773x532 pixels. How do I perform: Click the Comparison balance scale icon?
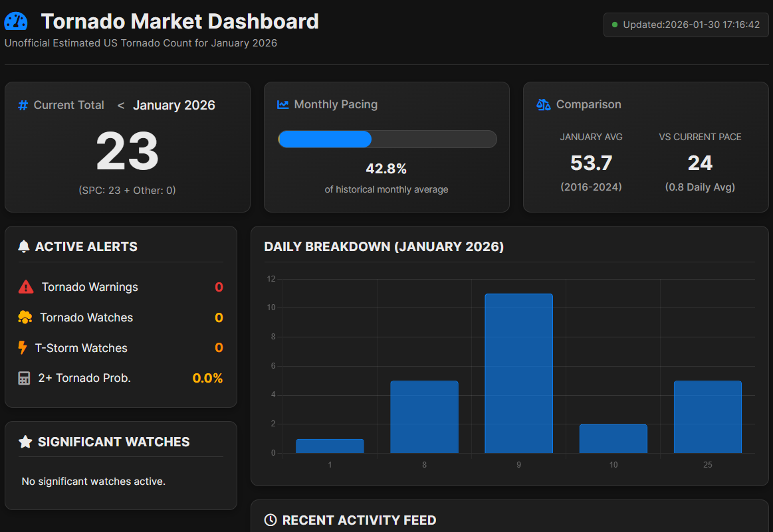[x=542, y=104]
